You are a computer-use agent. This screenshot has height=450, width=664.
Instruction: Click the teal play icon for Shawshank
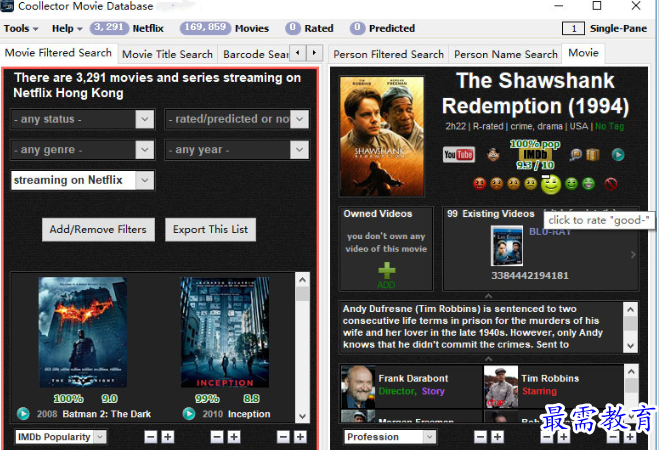coord(618,155)
